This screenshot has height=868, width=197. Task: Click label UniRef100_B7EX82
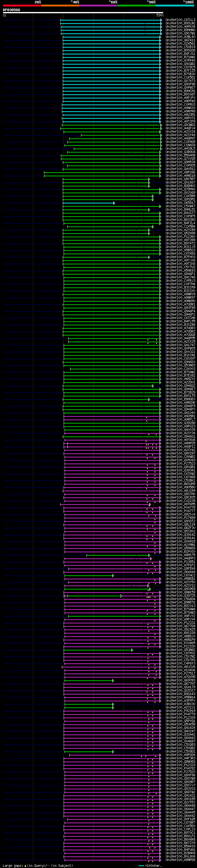tap(180, 376)
